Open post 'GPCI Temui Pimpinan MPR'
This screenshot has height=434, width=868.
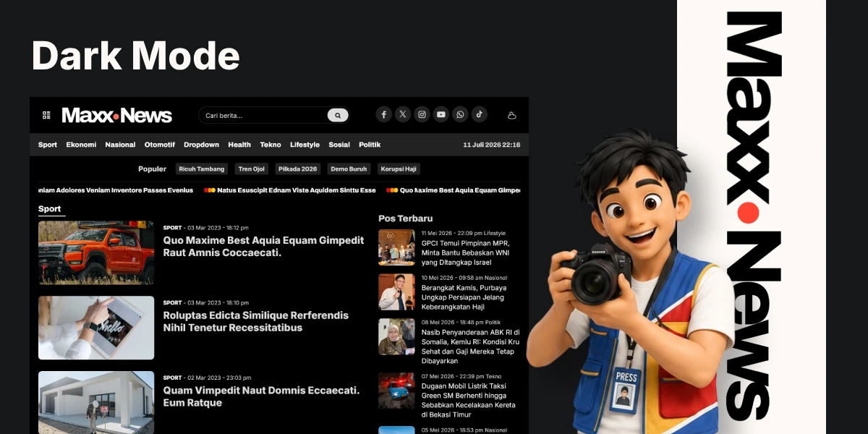coord(467,253)
